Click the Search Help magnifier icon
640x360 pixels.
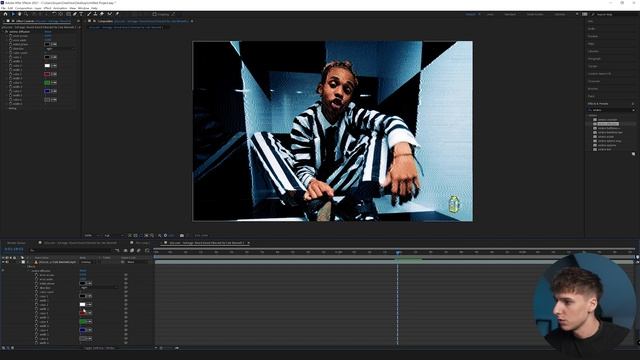tap(593, 14)
